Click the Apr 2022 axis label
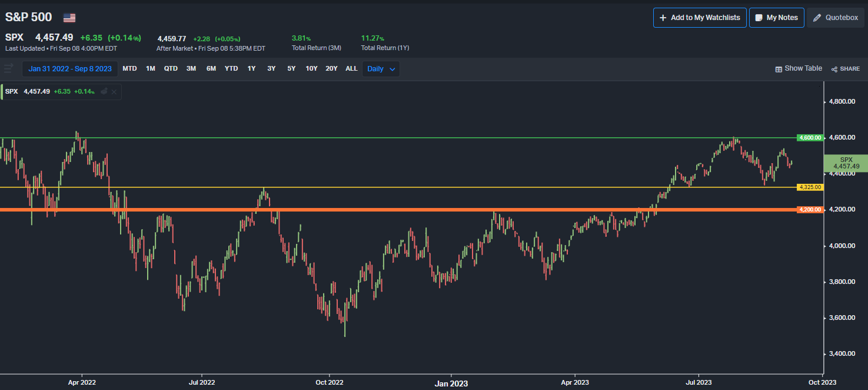The width and height of the screenshot is (868, 390). tap(82, 382)
